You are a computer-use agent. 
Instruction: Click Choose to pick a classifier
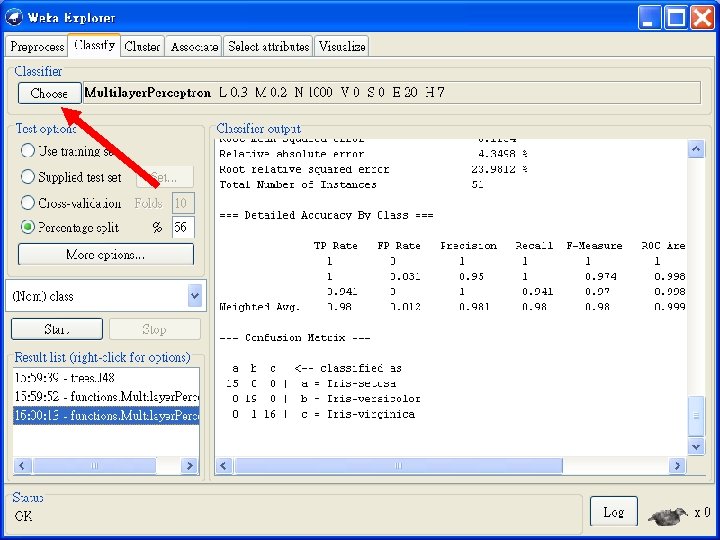pyautogui.click(x=50, y=93)
